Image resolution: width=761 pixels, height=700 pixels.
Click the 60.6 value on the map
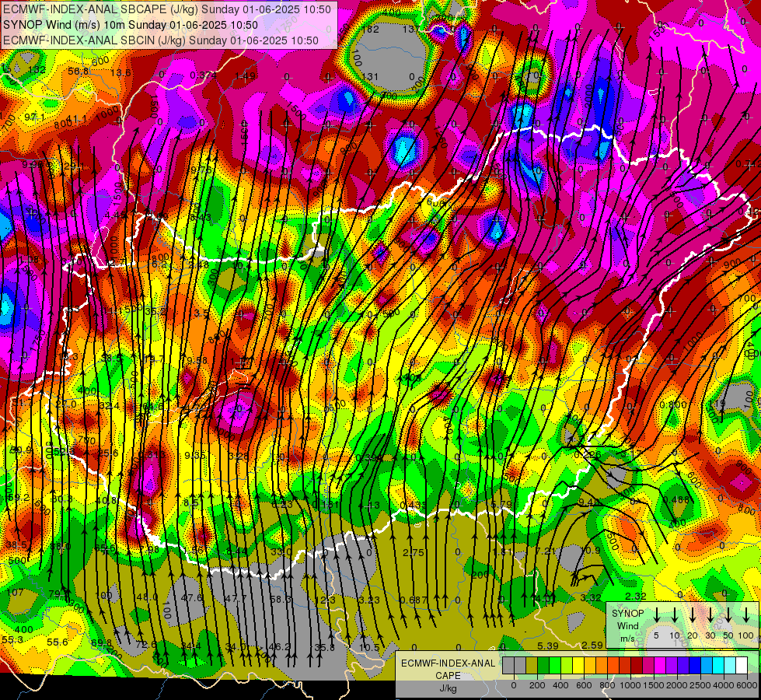click(x=437, y=203)
